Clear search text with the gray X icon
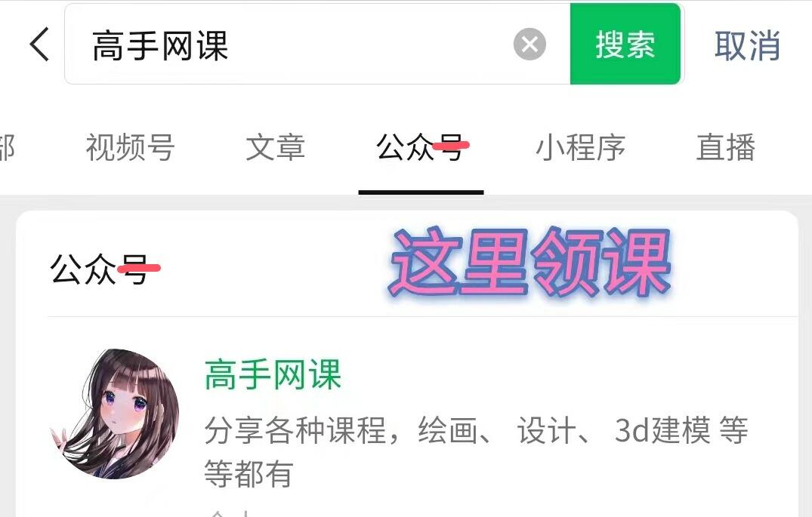Viewport: 812px width, 517px height. point(529,45)
